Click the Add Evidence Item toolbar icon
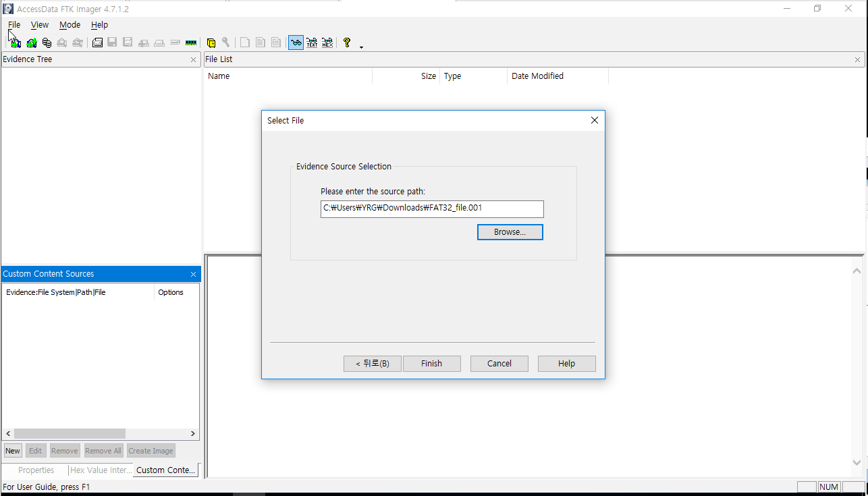This screenshot has height=496, width=868. pos(15,43)
